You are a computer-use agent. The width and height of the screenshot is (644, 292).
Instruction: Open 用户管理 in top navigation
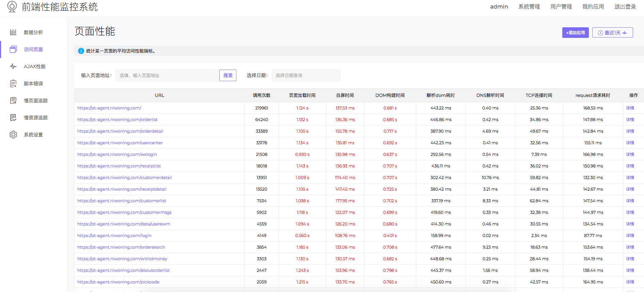(561, 6)
